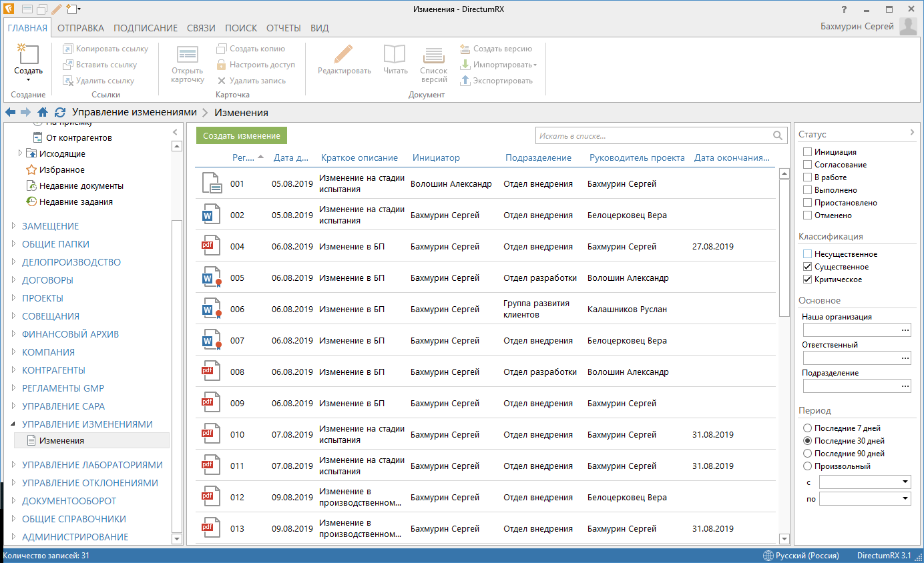924x563 pixels.
Task: Click Удалить ссылку in the ribbon
Action: pos(98,81)
